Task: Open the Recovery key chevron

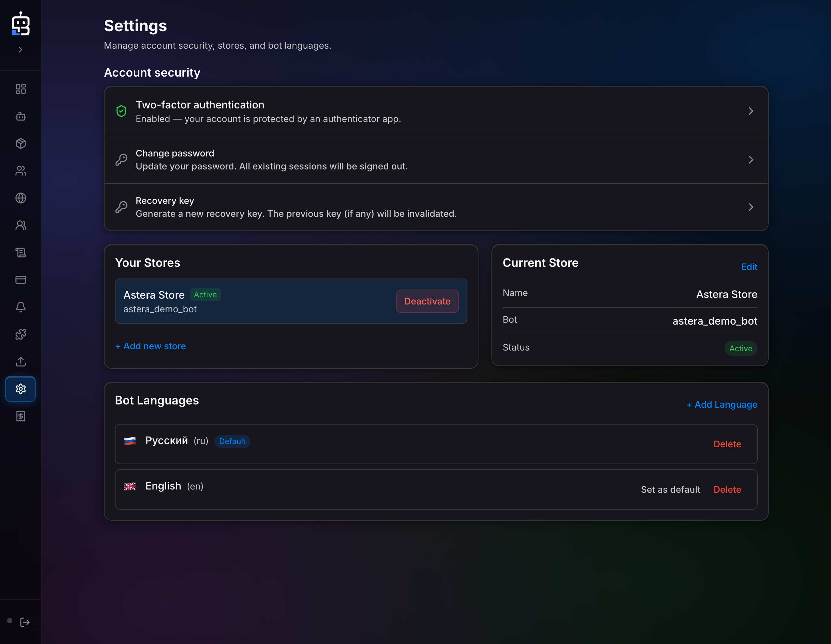Action: point(751,207)
